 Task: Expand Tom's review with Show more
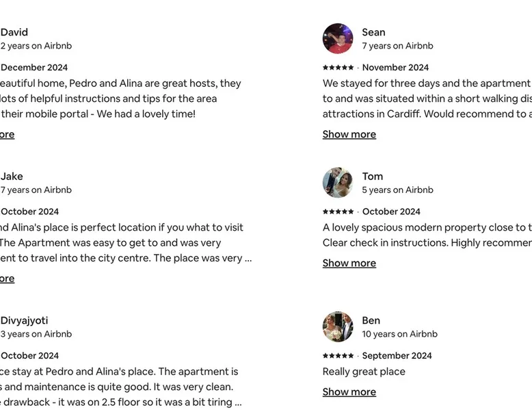349,263
